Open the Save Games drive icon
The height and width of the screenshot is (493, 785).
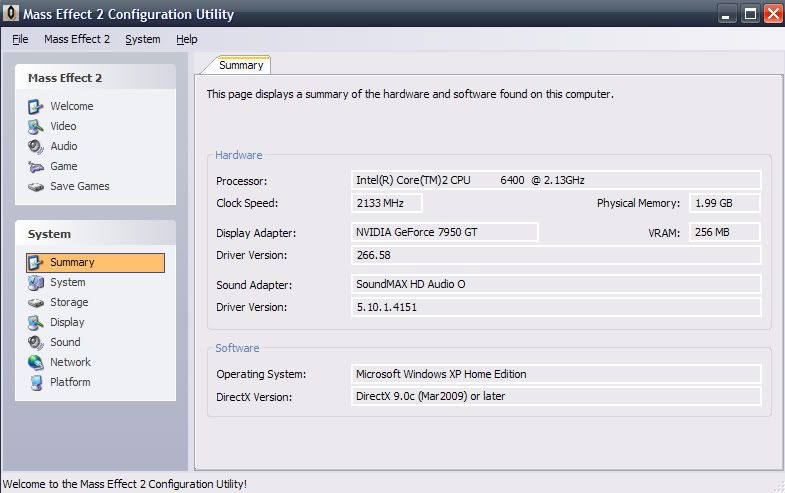tap(36, 186)
